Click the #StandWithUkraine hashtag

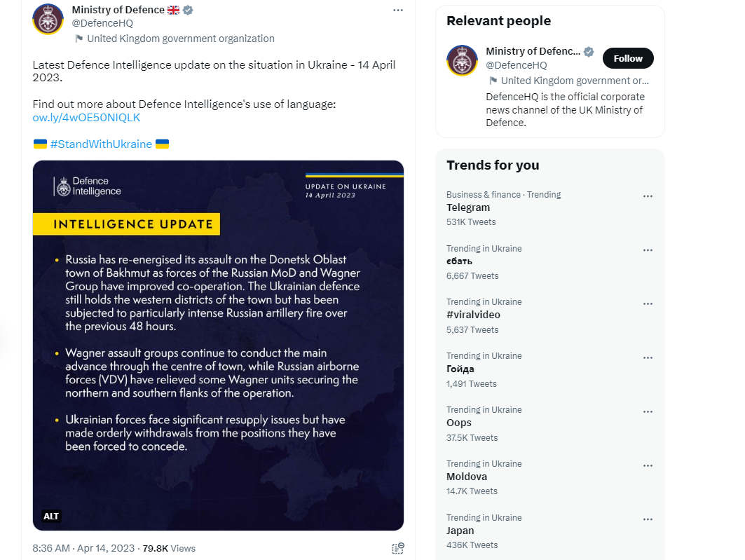tap(101, 144)
